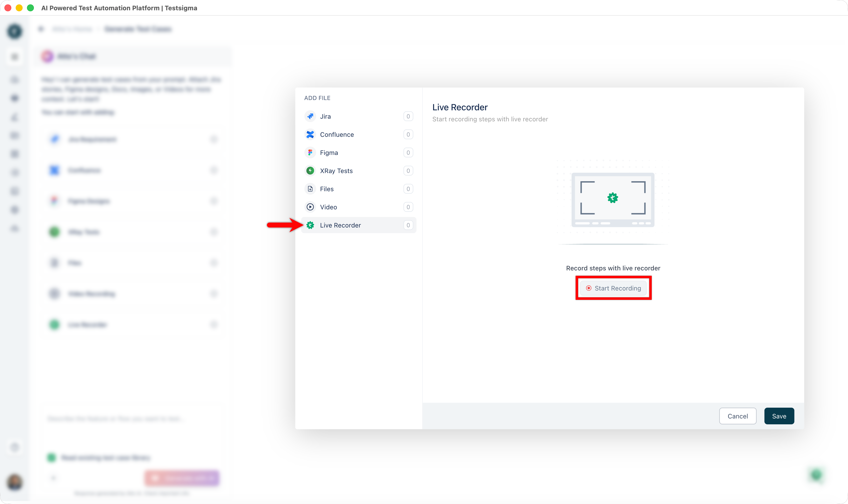
Task: Click the 0 count badge beside Confluence
Action: 408,135
